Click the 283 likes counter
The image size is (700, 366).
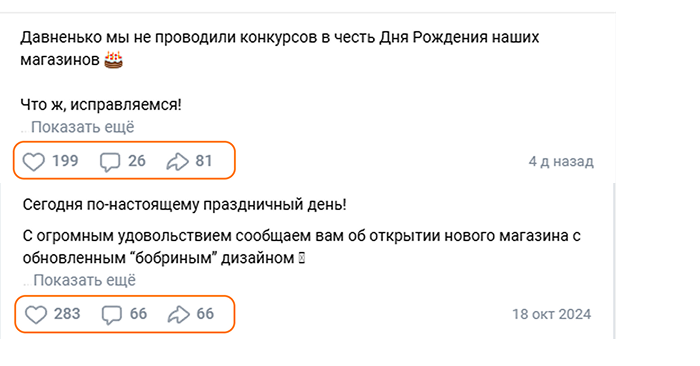pos(67,314)
